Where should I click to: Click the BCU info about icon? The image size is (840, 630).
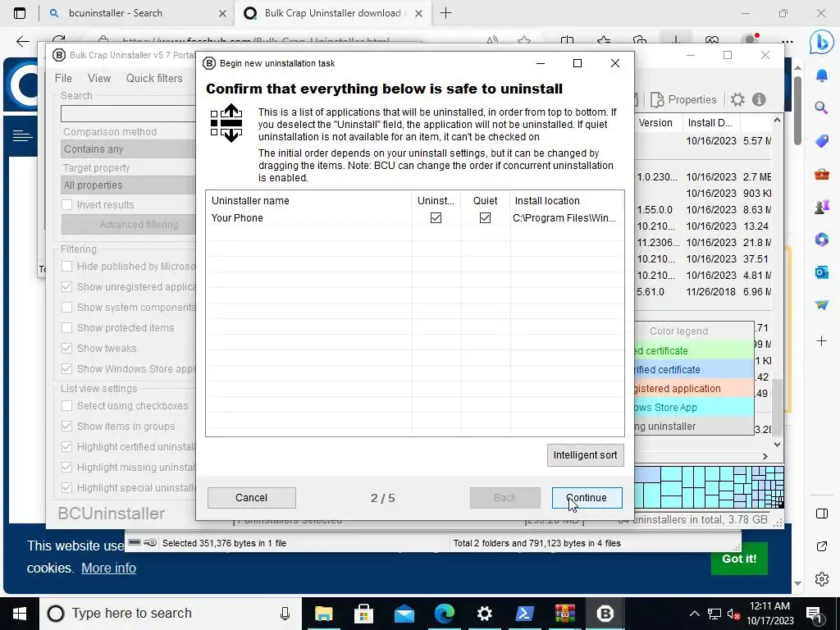click(x=759, y=99)
